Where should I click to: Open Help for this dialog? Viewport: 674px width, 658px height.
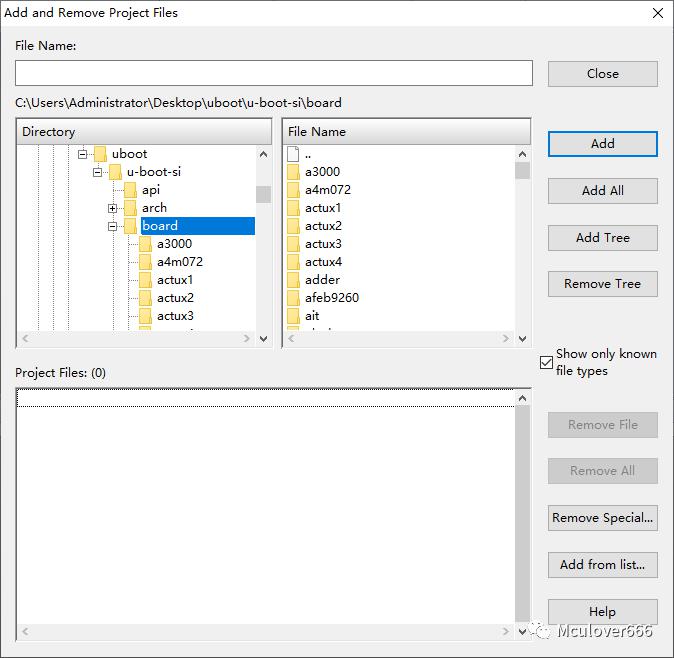tap(603, 612)
